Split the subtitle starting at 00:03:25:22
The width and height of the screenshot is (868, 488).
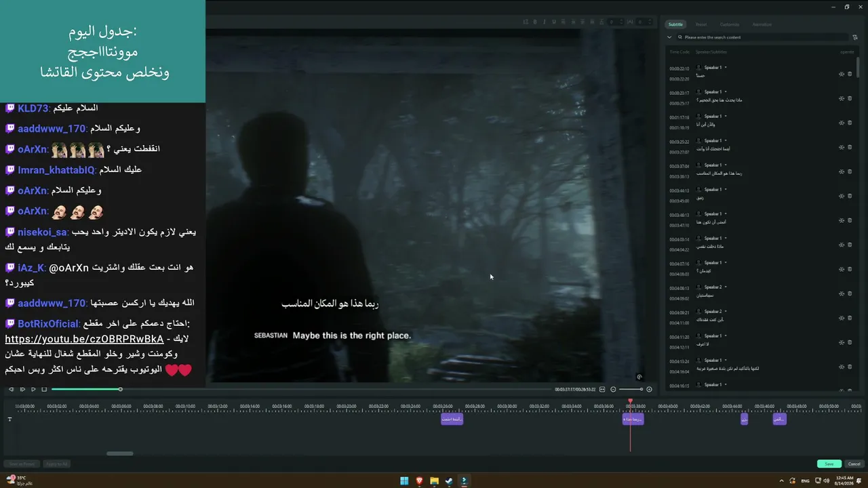842,147
